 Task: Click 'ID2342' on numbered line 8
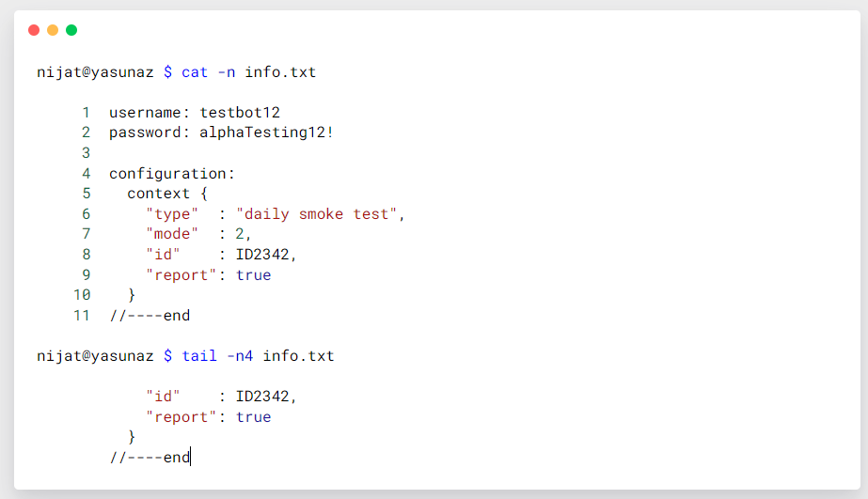pyautogui.click(x=262, y=255)
